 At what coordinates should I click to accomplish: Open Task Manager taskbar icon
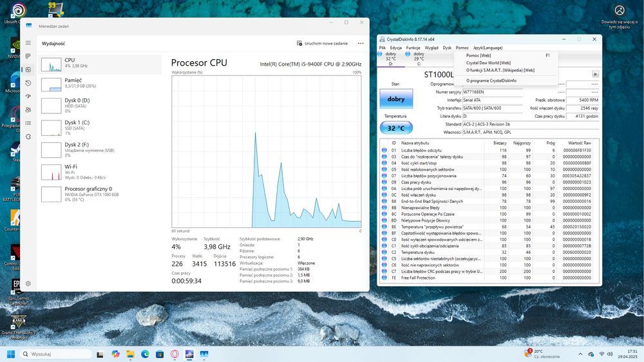coord(204,354)
